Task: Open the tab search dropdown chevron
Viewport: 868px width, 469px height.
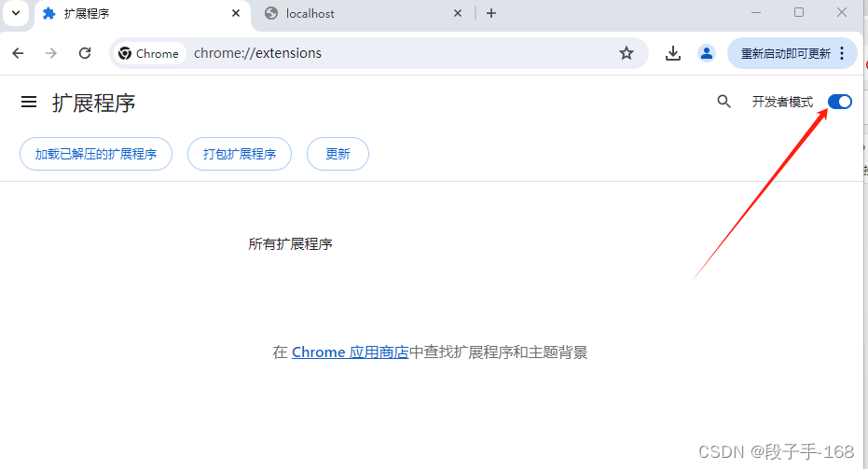Action: [x=16, y=13]
